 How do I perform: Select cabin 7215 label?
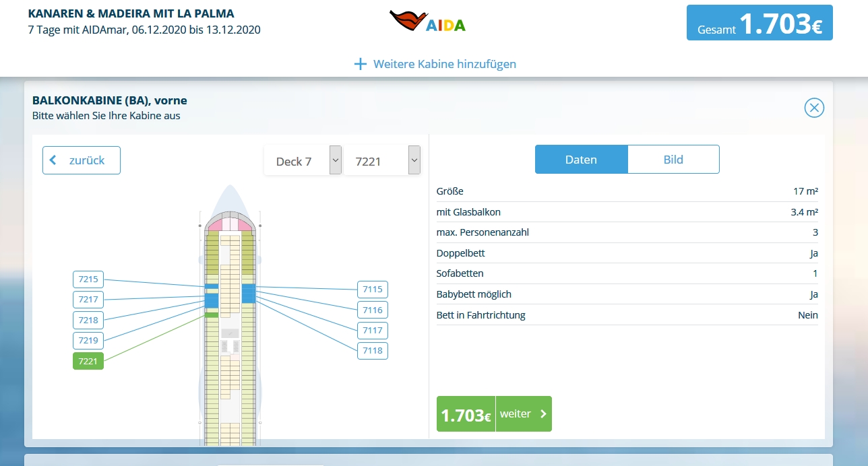click(x=88, y=279)
